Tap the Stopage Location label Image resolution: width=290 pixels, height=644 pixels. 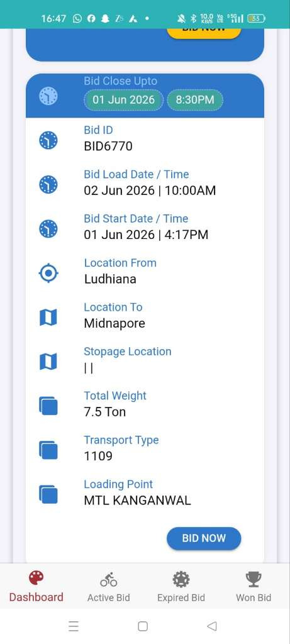(x=127, y=352)
